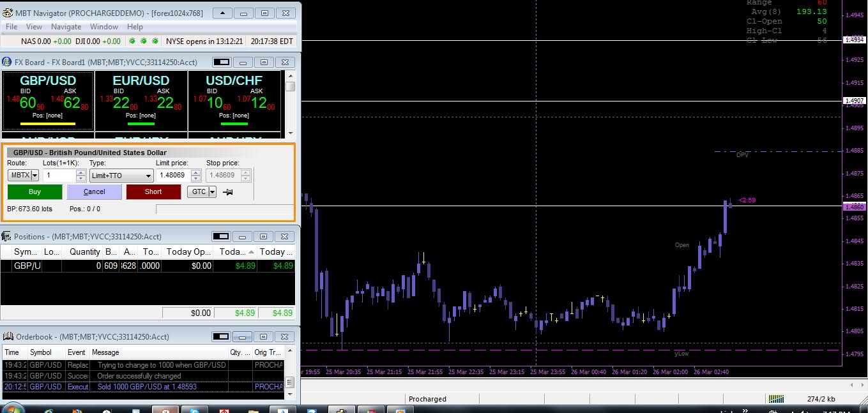Click the FX Board scrollbar up arrow

(x=290, y=75)
